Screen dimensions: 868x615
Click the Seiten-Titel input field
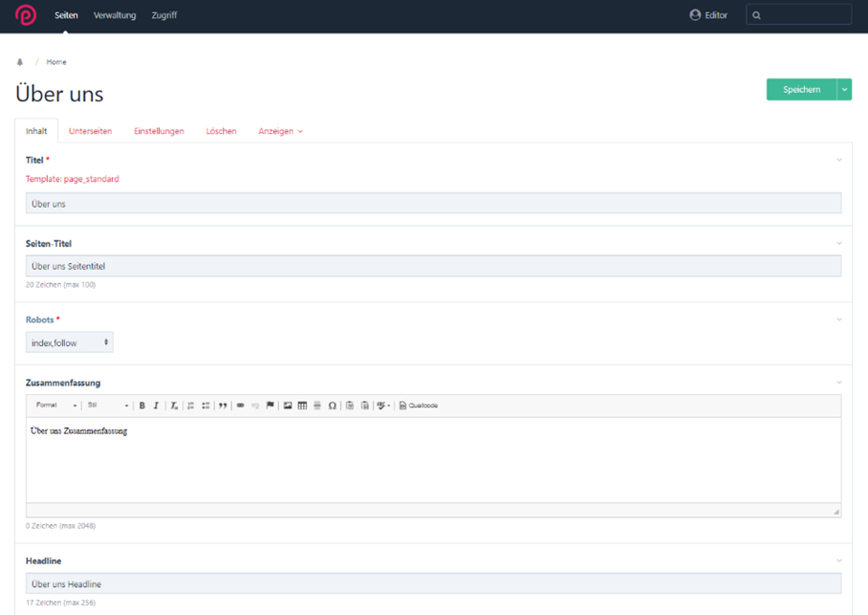coord(433,266)
